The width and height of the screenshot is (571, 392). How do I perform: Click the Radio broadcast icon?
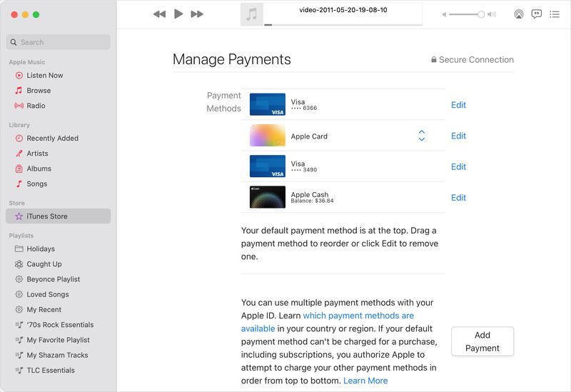tap(19, 106)
